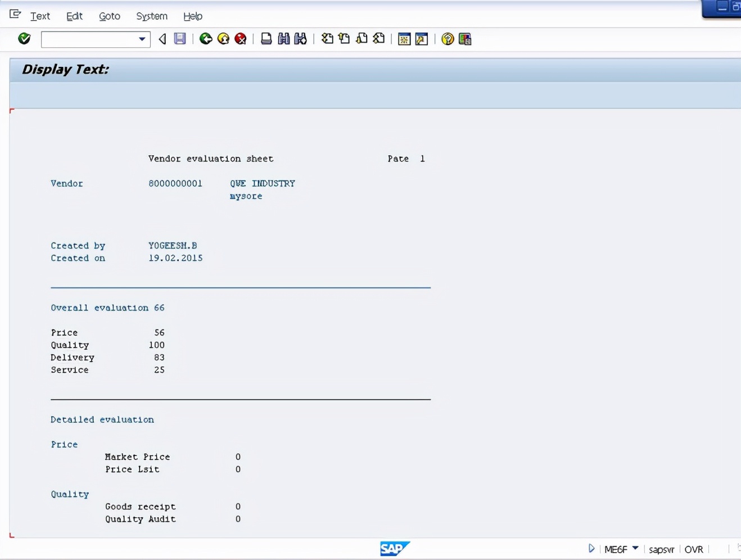741x560 pixels.
Task: Click the Cancel (red) icon
Action: point(240,39)
